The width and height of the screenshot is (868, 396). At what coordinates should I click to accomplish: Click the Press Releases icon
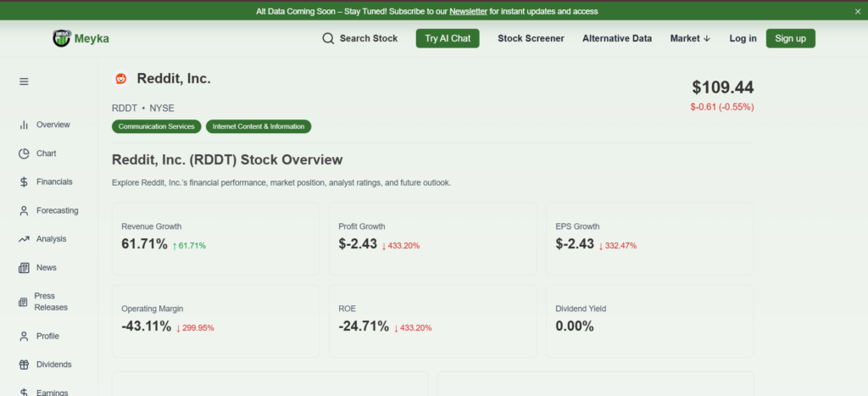pos(23,302)
